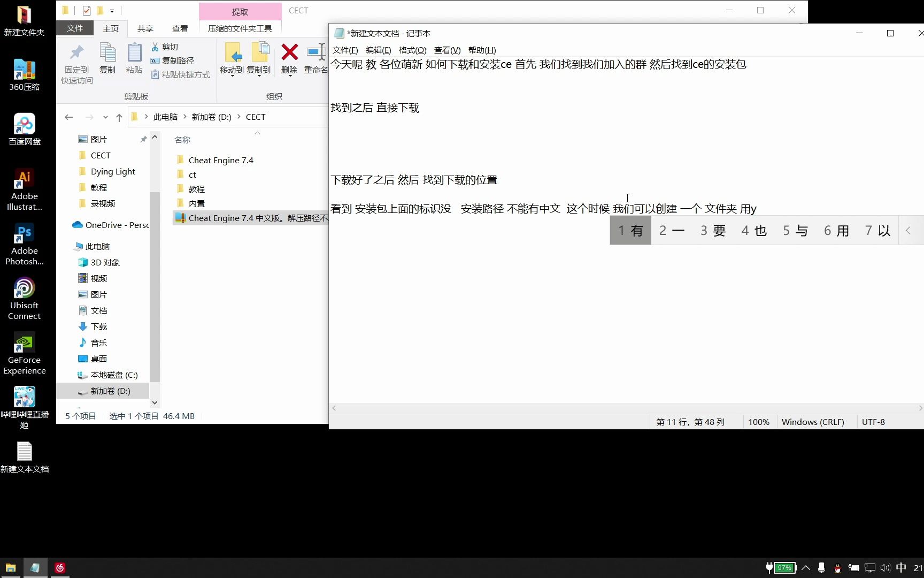The height and width of the screenshot is (578, 924).
Task: Click Cut (剪切) in the ribbon
Action: coord(165,47)
